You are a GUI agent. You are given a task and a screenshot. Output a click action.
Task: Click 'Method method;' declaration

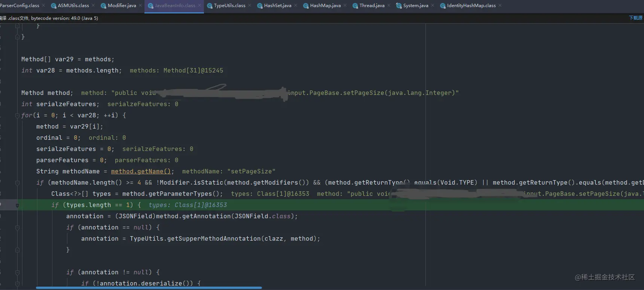click(47, 93)
